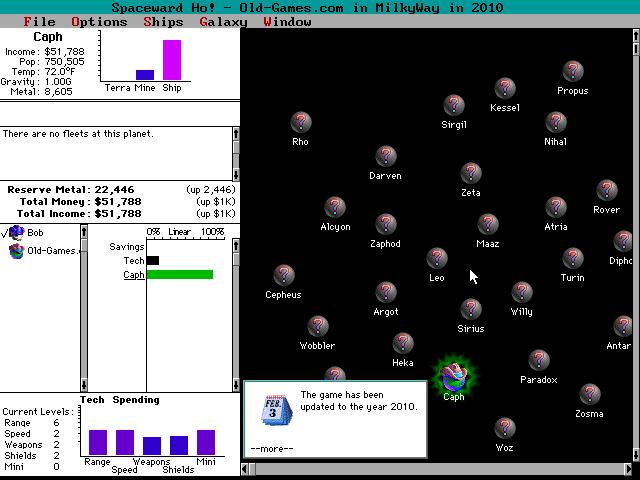Click the Range tech spending bar
640x480 pixels.
(98, 442)
